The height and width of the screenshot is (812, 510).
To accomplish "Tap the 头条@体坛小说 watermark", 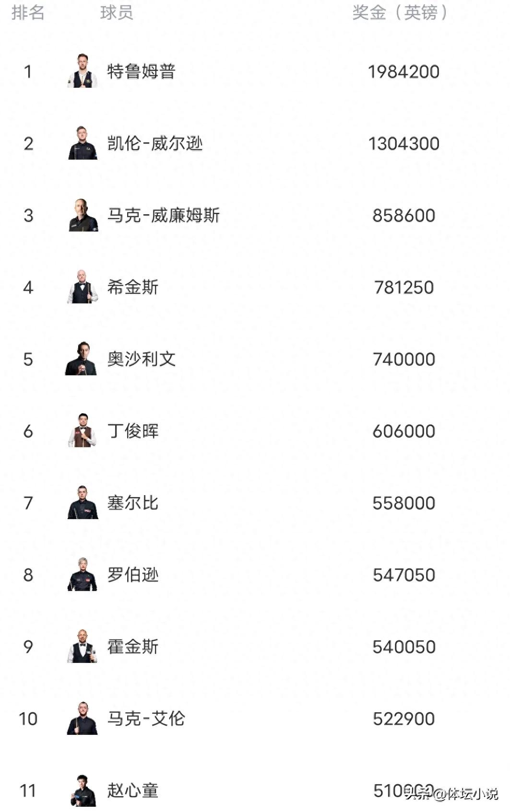I will click(452, 794).
